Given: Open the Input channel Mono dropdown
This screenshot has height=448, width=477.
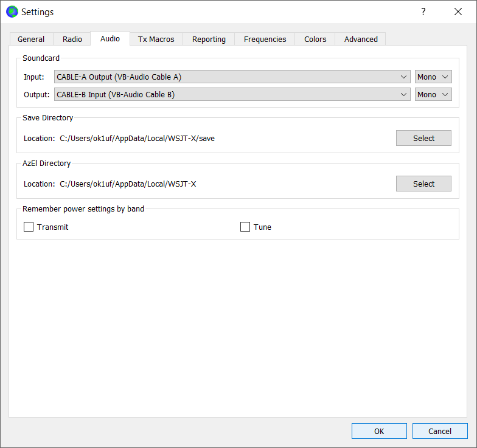Looking at the screenshot, I should 433,77.
